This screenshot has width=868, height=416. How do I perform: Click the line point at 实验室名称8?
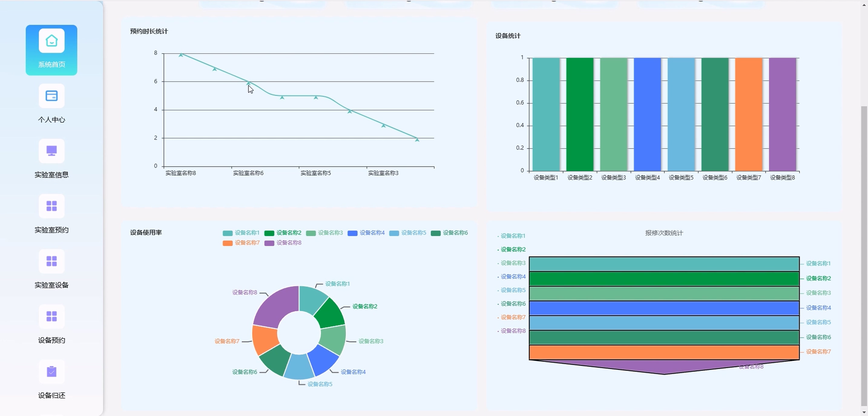click(x=181, y=54)
